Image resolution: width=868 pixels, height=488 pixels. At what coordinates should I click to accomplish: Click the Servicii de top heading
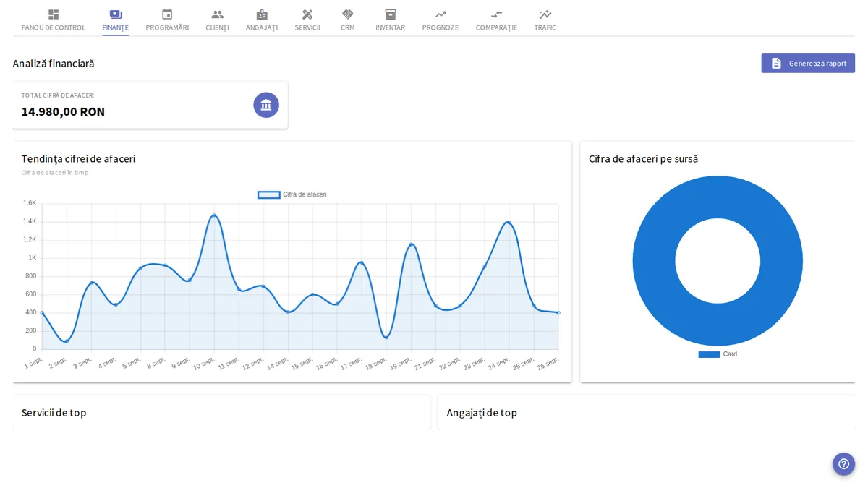(54, 413)
